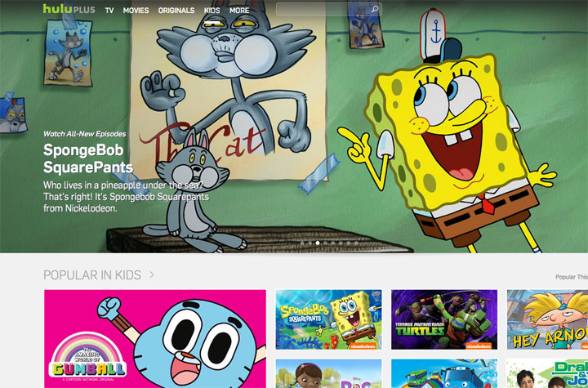Open the Originals section

[x=177, y=11]
